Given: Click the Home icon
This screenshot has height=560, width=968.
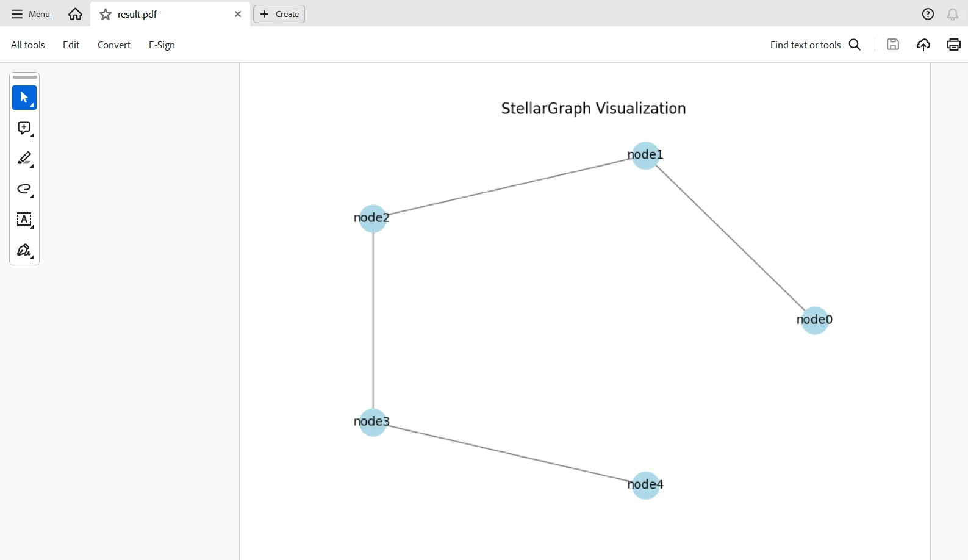Looking at the screenshot, I should point(75,14).
